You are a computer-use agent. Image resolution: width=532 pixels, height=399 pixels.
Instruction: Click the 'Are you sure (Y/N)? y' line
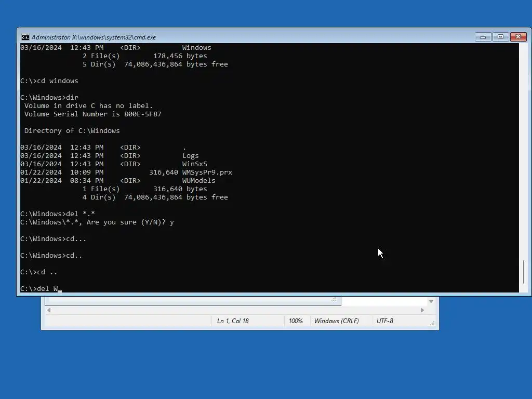97,222
